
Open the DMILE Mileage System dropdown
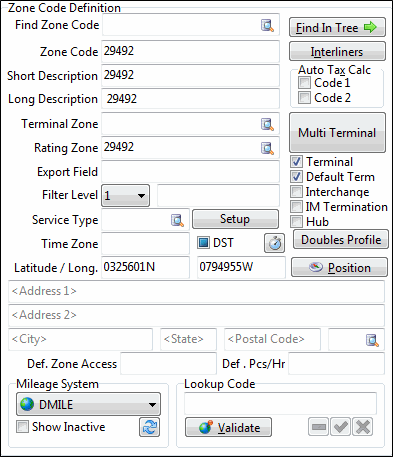(88, 404)
